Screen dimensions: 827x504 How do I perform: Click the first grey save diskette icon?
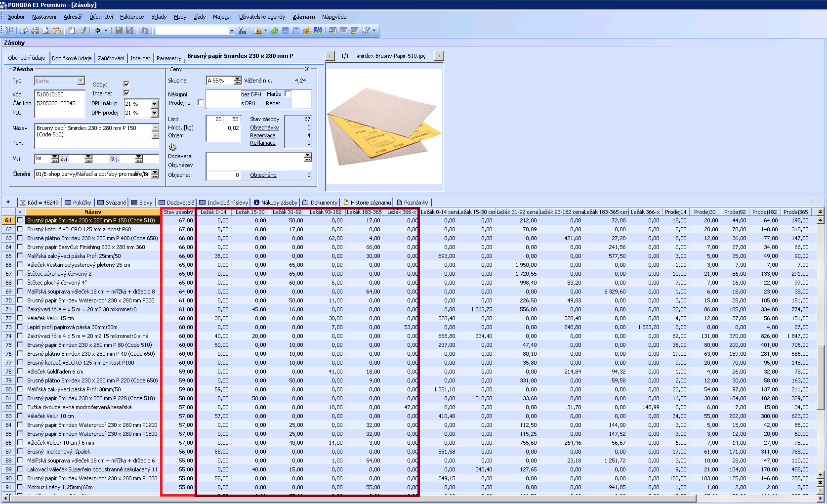[x=119, y=30]
